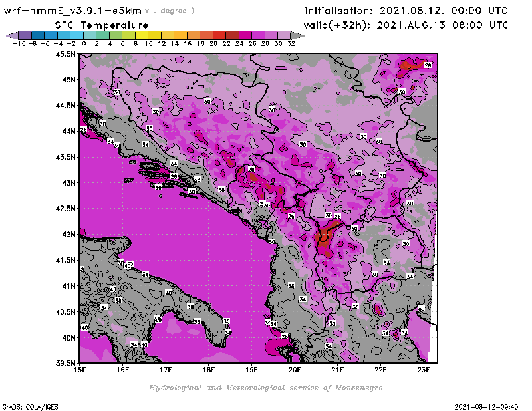Click the gray above-32 arrow on legend
532x411 pixels.
[x=297, y=35]
